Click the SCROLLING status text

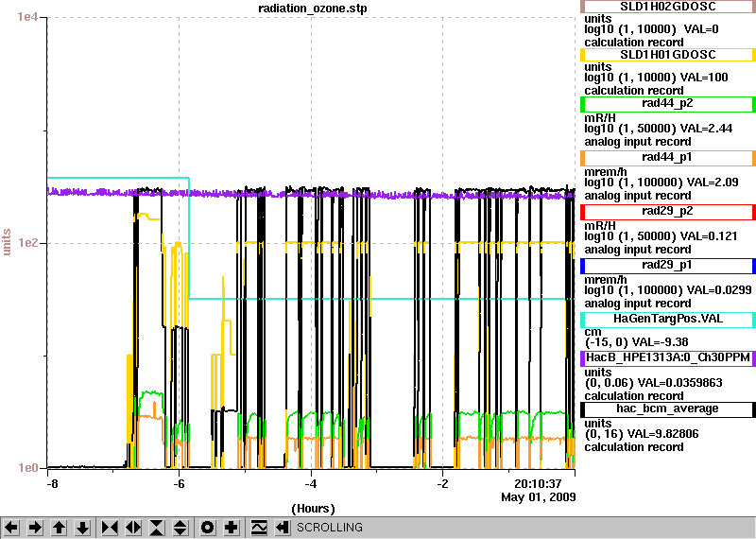(x=330, y=528)
